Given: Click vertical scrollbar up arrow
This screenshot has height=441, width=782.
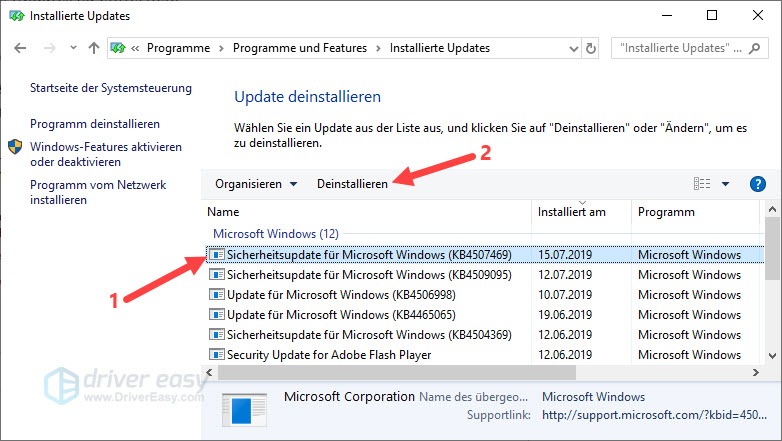Looking at the screenshot, I should pos(772,210).
